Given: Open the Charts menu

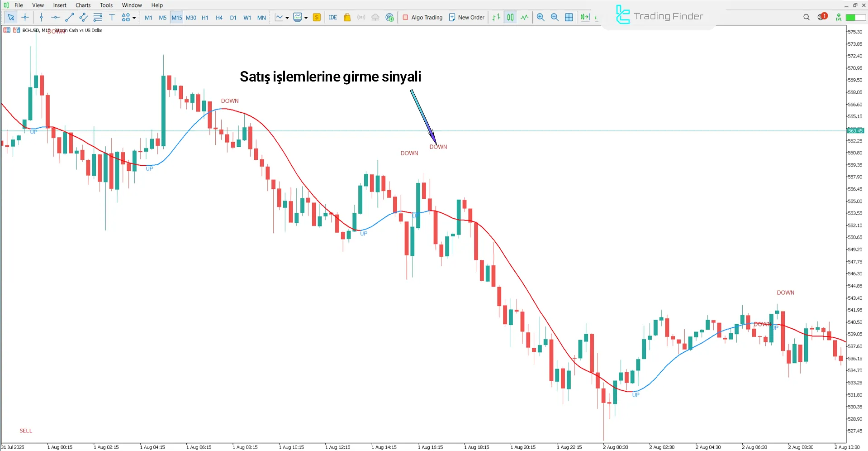Looking at the screenshot, I should point(83,5).
